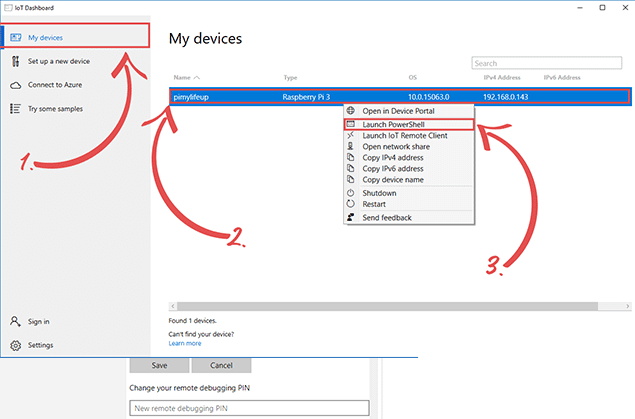Image resolution: width=635 pixels, height=419 pixels.
Task: Click the IPv4 Address column header
Action: (x=502, y=77)
